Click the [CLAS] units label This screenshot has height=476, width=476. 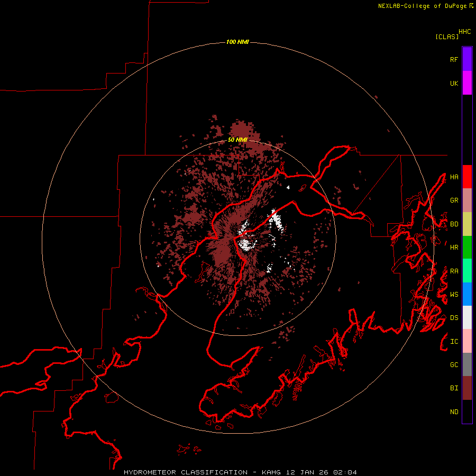447,36
